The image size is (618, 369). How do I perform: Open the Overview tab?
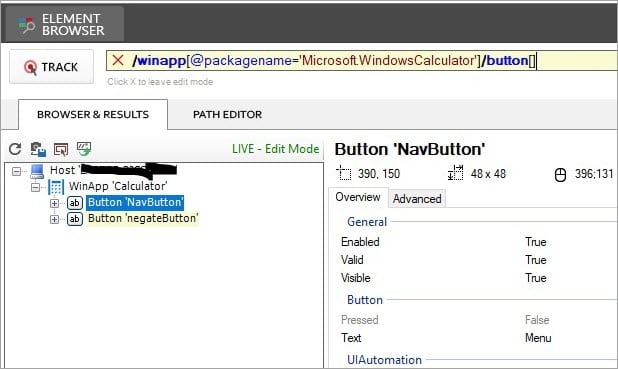[x=358, y=197]
